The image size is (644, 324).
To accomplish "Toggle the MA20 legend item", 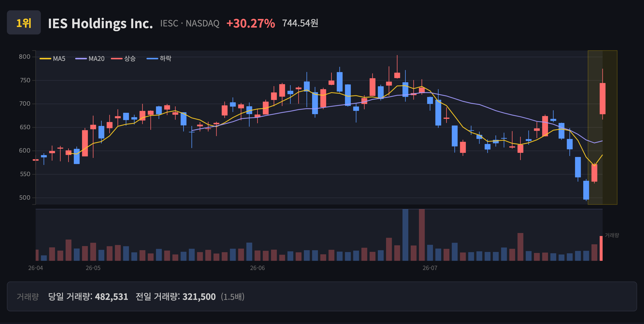I will coord(90,59).
